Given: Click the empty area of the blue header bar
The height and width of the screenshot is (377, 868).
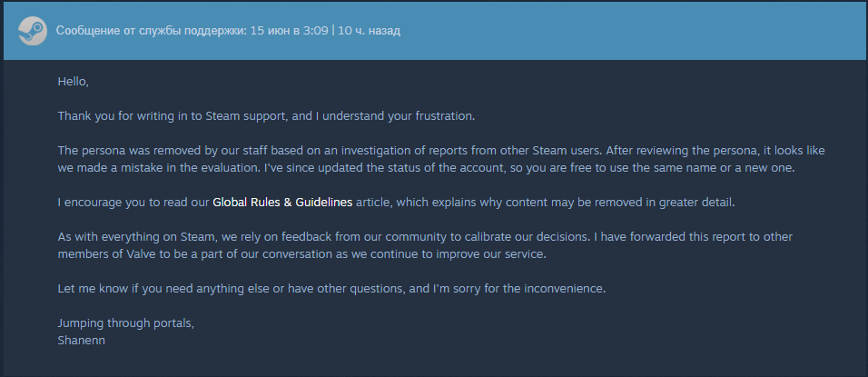Looking at the screenshot, I should pyautogui.click(x=631, y=31).
